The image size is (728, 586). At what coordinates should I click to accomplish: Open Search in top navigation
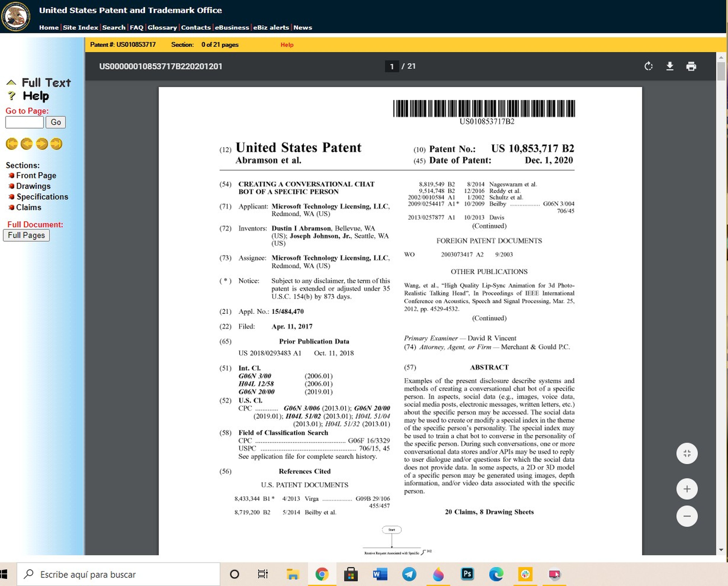pos(114,28)
